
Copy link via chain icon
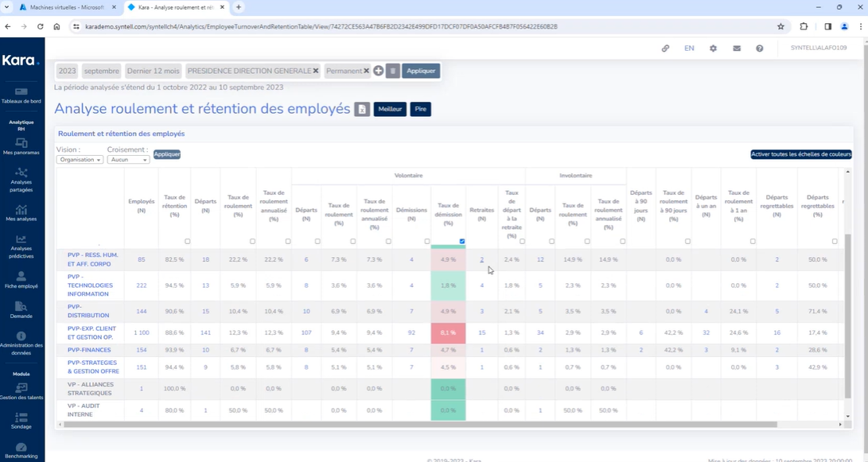(x=665, y=49)
